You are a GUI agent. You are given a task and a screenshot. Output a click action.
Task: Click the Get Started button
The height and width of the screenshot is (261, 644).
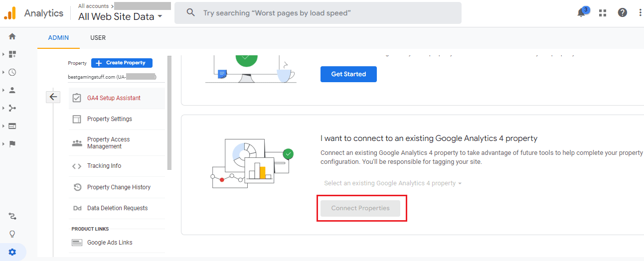pos(348,74)
